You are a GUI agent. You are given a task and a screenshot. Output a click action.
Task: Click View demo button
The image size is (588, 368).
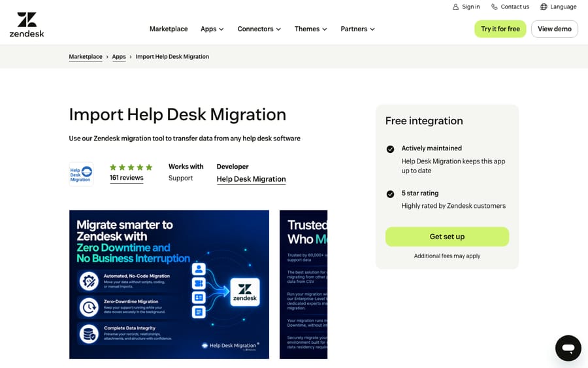click(555, 29)
